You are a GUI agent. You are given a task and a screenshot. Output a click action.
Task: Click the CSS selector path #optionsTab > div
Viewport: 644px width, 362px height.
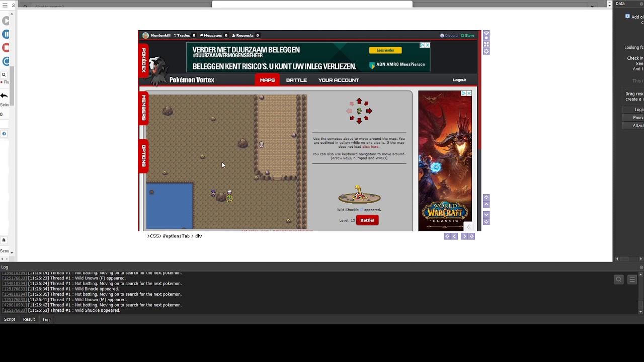[175, 236]
